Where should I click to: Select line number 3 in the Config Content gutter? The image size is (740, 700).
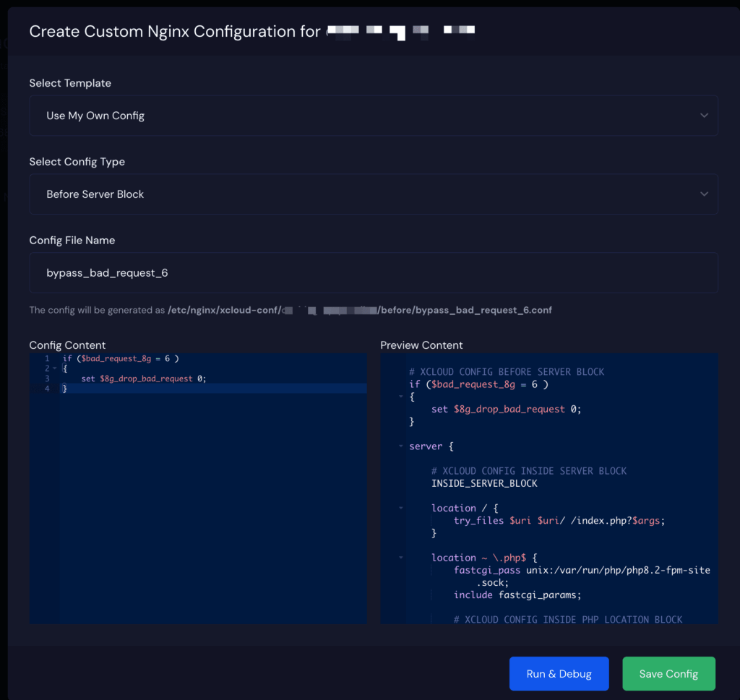coord(47,379)
